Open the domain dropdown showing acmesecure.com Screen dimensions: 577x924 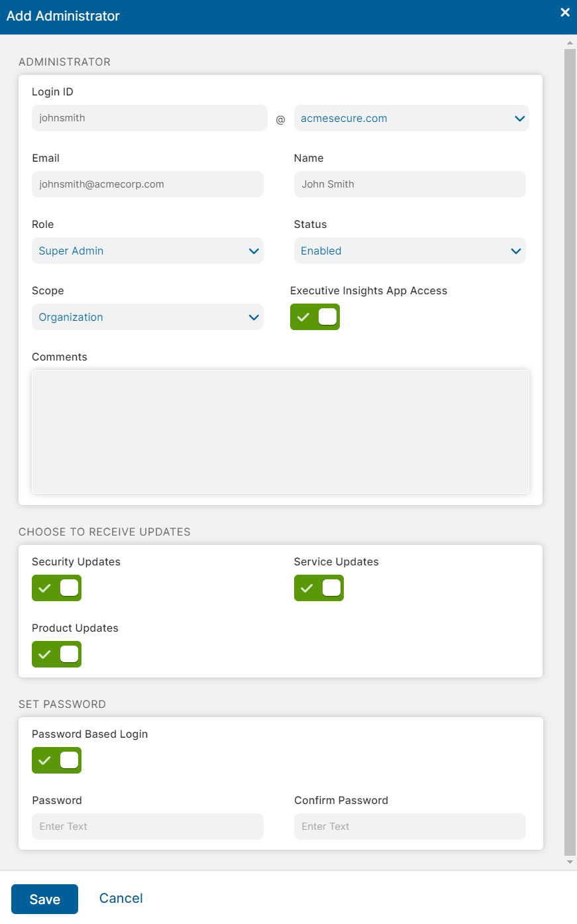(411, 118)
